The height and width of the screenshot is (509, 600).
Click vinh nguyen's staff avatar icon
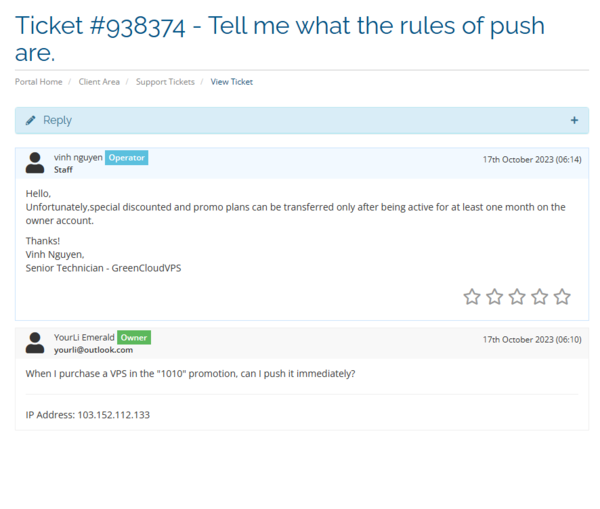(x=35, y=163)
